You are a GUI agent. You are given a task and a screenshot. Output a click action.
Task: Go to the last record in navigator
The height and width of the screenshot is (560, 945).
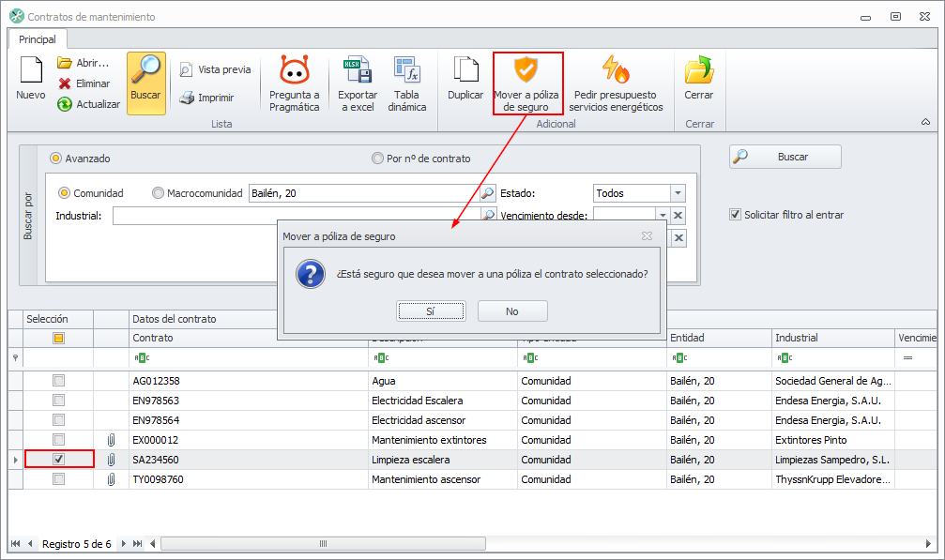tap(137, 544)
